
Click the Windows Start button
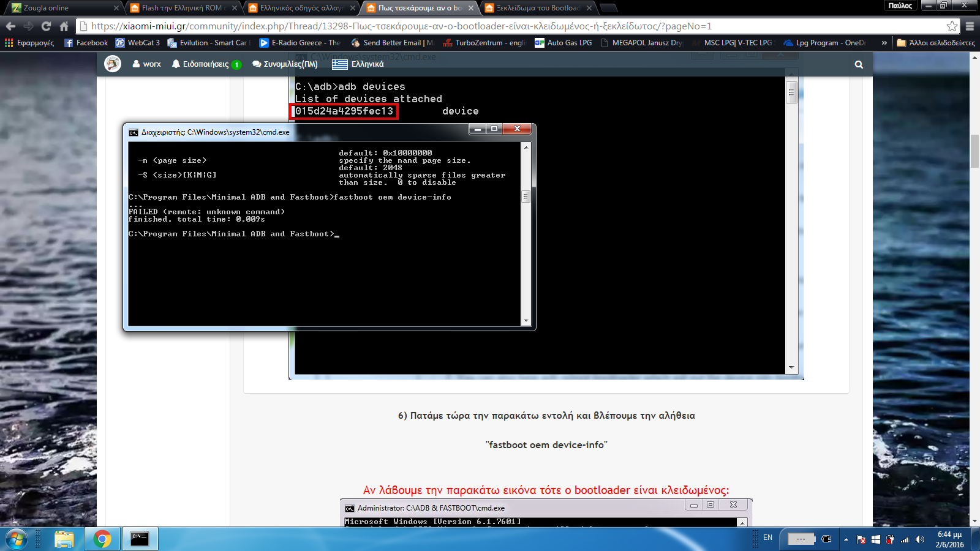pos(17,539)
